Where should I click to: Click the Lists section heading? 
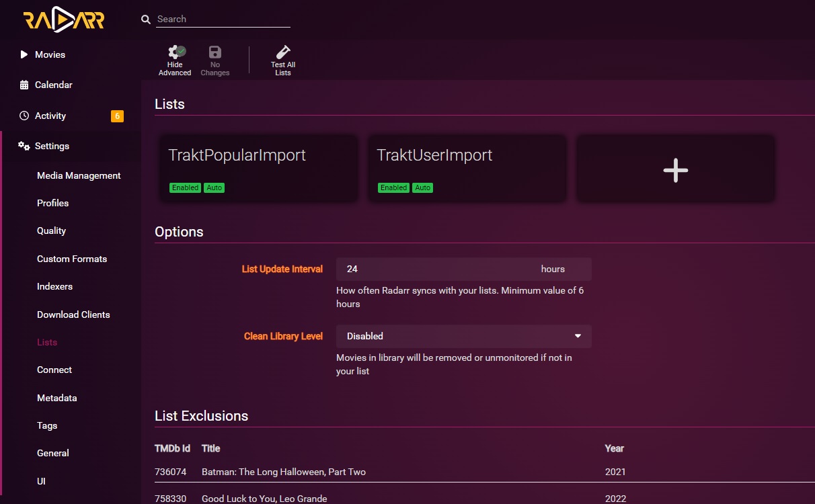[169, 104]
